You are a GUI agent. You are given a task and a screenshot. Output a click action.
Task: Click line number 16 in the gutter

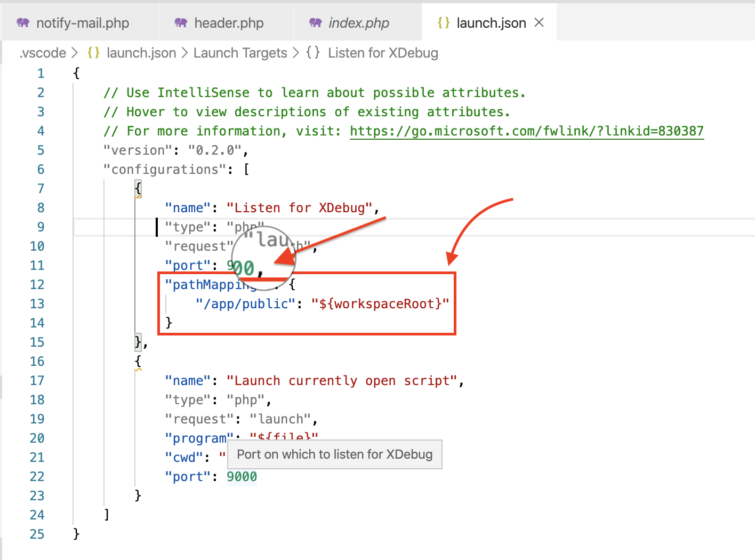pyautogui.click(x=37, y=362)
